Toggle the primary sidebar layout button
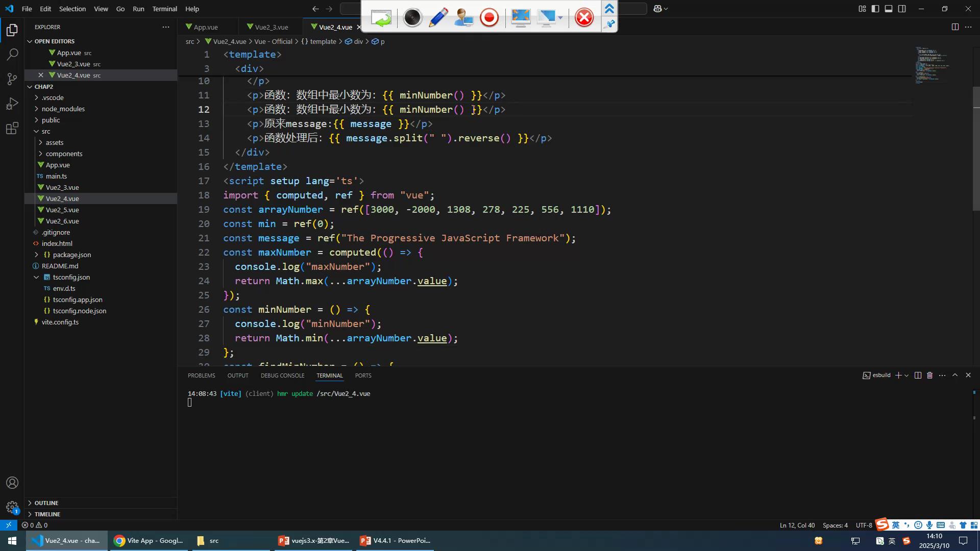This screenshot has width=980, height=551. click(875, 9)
